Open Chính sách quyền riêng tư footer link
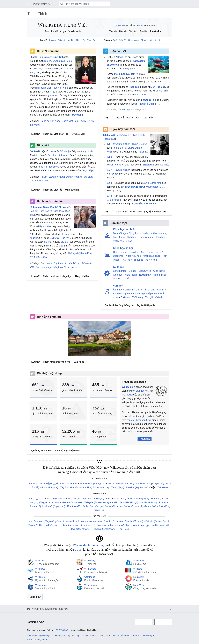This screenshot has width=199, height=644. 39,636
